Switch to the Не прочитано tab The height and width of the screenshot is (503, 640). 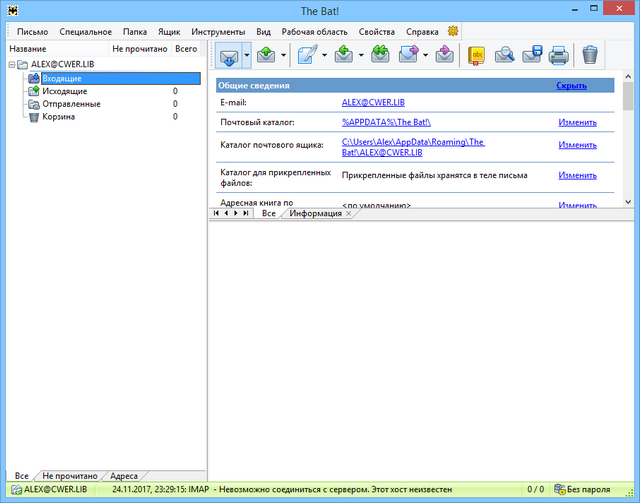click(70, 475)
